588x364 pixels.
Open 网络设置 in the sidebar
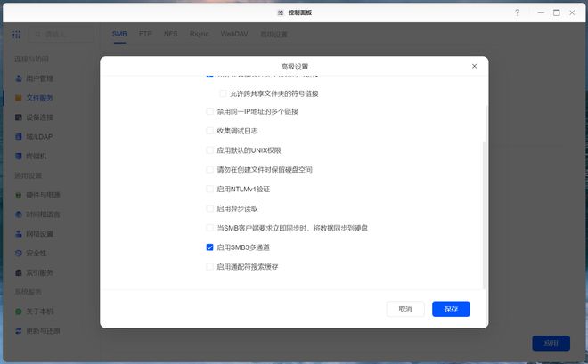click(x=39, y=233)
